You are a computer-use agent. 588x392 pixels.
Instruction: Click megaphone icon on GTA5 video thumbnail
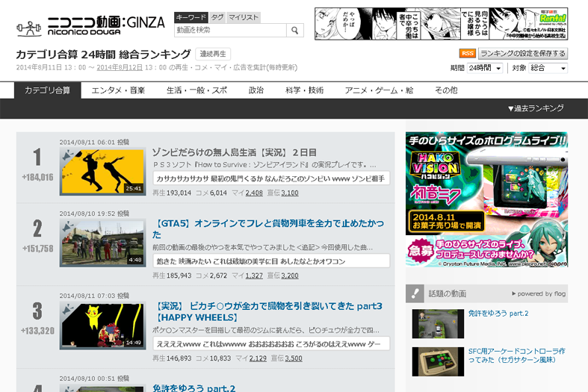(x=68, y=226)
